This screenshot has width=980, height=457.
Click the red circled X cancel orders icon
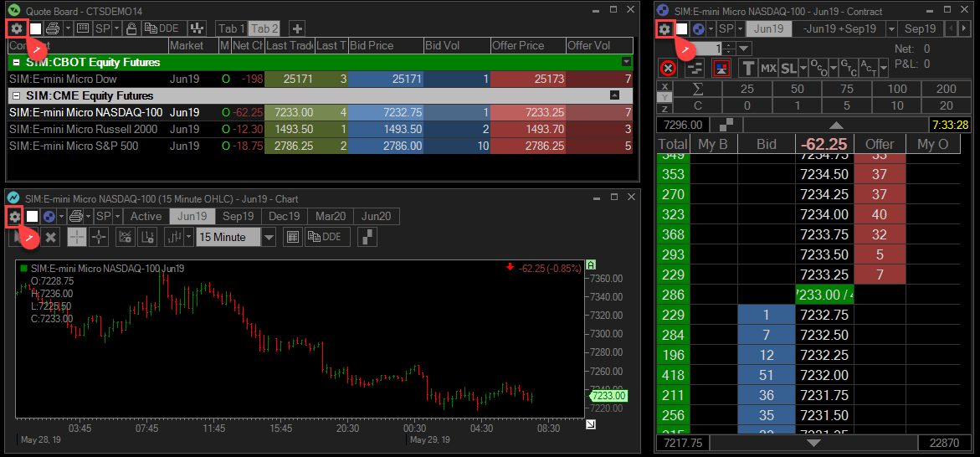[667, 68]
